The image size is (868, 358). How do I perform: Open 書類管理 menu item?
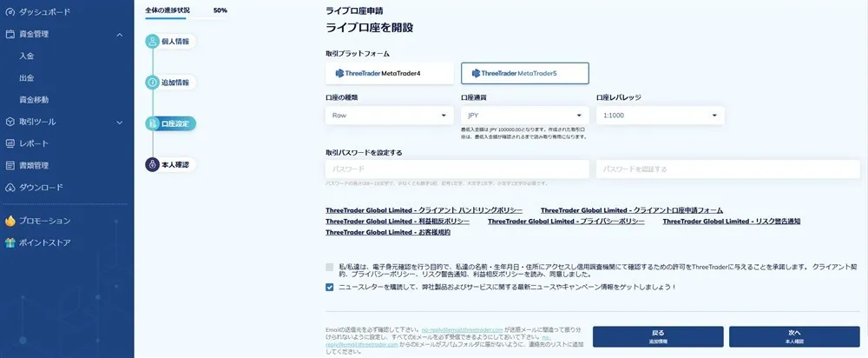coord(34,166)
